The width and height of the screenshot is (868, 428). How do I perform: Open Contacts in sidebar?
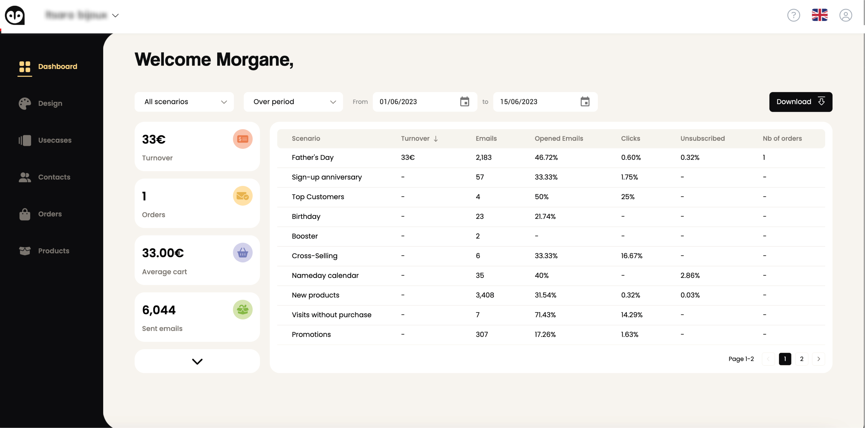[x=54, y=177]
